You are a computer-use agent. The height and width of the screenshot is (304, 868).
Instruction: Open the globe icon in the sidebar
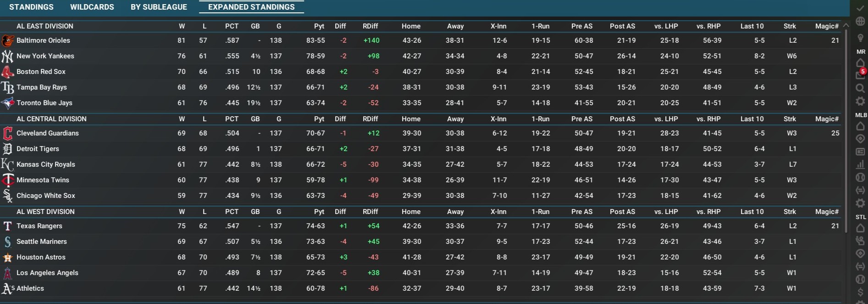[x=860, y=21]
